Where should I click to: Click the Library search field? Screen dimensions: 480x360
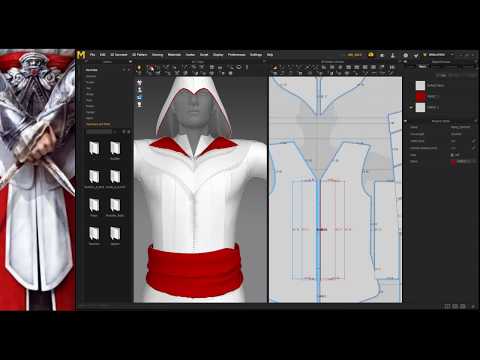point(99,132)
